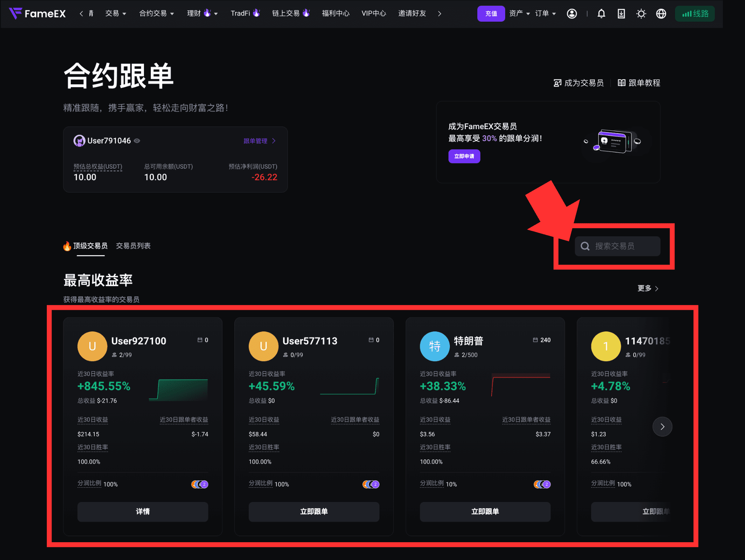Viewport: 745px width, 560px height.
Task: Focus the 搜索交易员 search field
Action: [617, 246]
